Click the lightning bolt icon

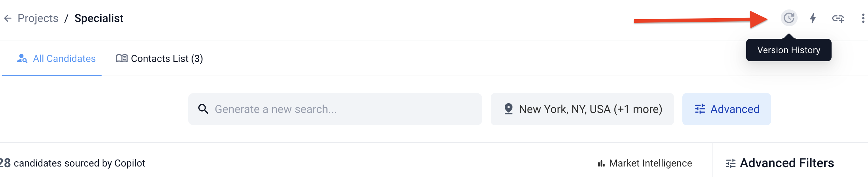click(x=813, y=18)
